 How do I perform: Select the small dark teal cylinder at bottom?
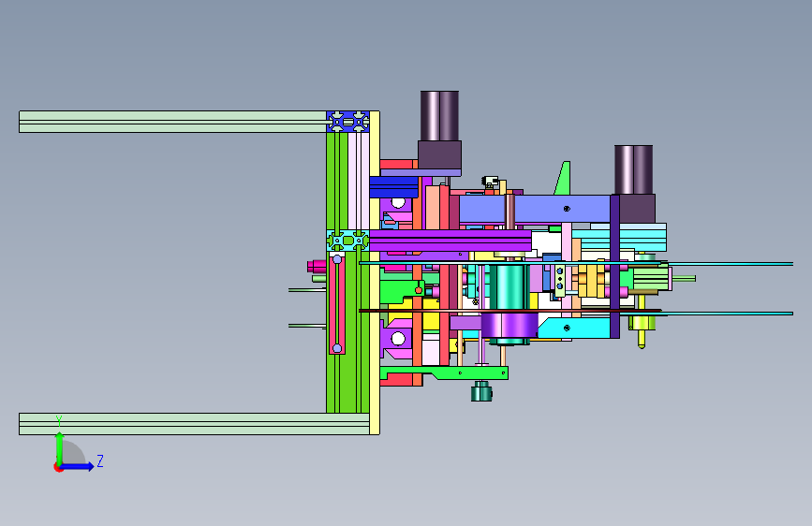tap(481, 391)
